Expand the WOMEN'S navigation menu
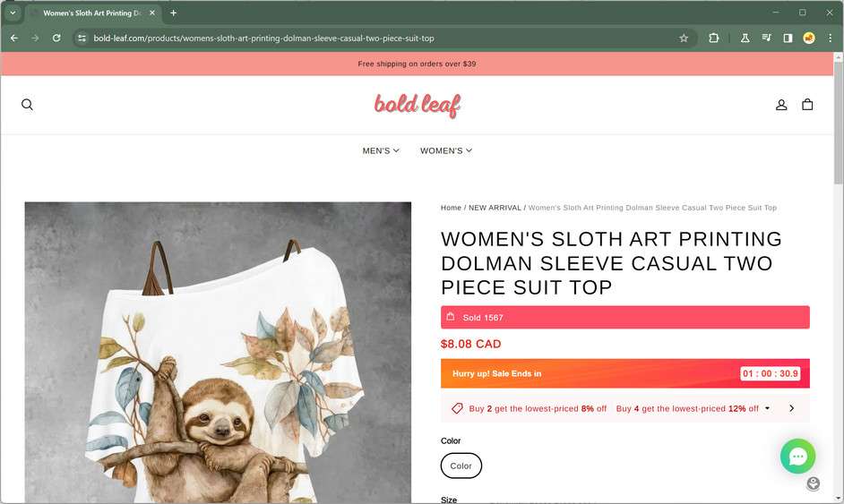 pyautogui.click(x=446, y=150)
